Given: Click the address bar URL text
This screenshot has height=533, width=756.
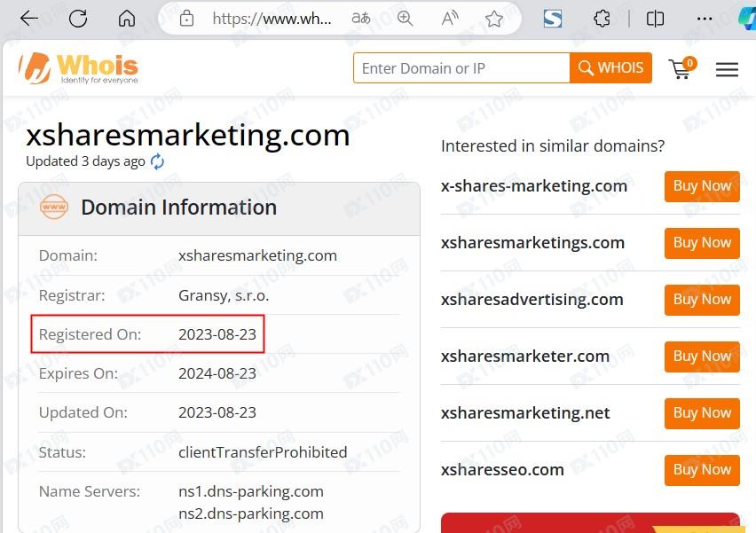Looking at the screenshot, I should (272, 19).
